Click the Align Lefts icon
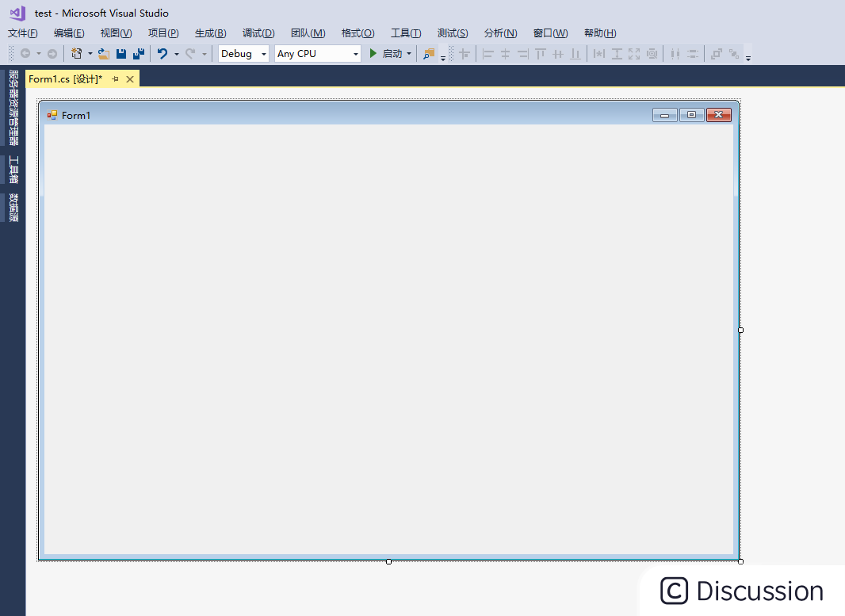This screenshot has height=616, width=845. (x=488, y=54)
